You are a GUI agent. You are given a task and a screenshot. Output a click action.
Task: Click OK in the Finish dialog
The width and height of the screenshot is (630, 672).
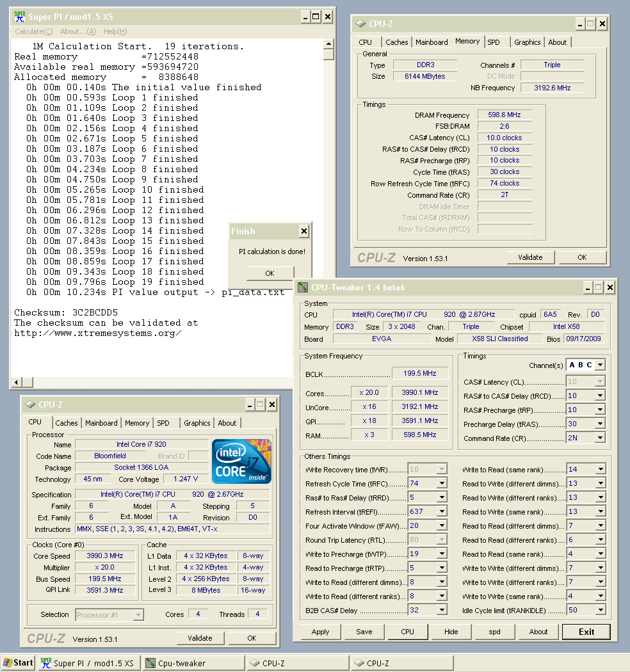[270, 273]
